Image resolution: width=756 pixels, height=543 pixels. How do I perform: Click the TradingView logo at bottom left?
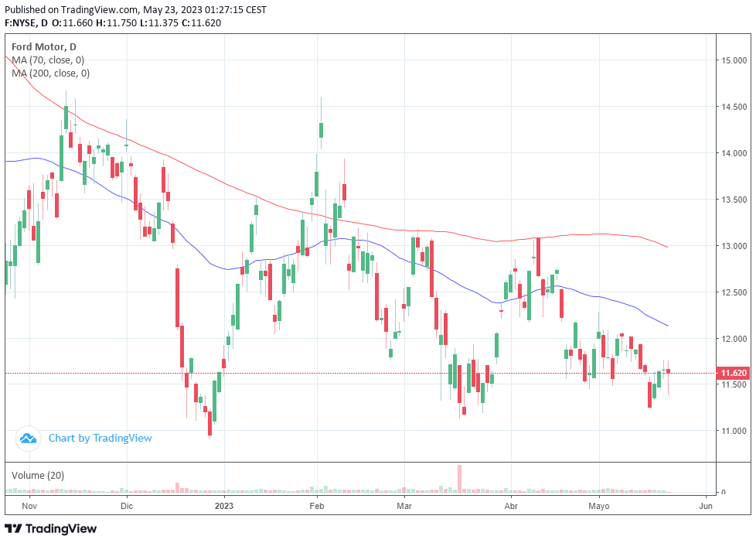coord(50,528)
